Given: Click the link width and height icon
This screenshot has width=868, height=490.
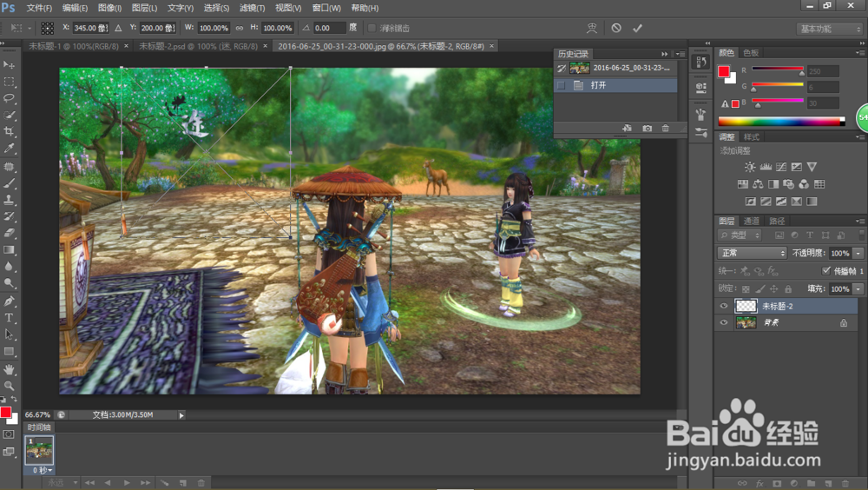Looking at the screenshot, I should pos(240,28).
